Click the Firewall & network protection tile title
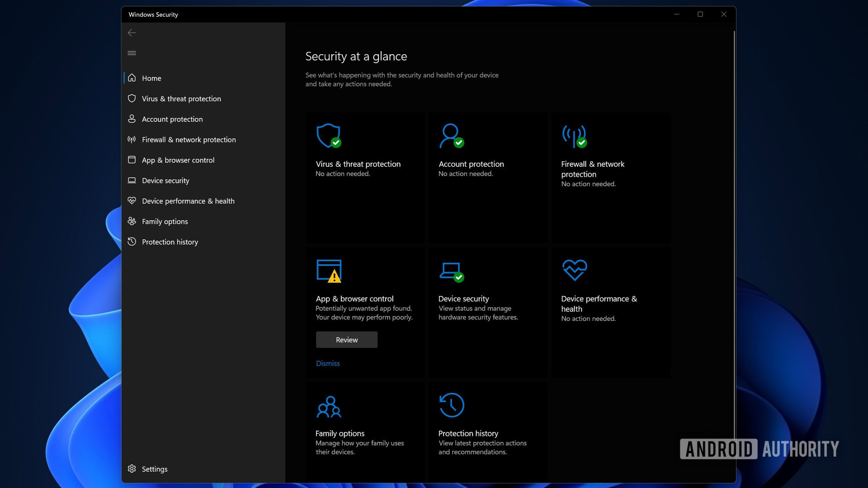The width and height of the screenshot is (868, 488). click(593, 169)
